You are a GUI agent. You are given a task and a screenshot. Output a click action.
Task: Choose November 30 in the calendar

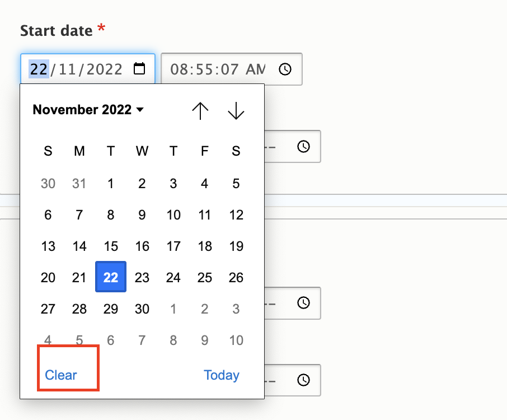point(142,309)
